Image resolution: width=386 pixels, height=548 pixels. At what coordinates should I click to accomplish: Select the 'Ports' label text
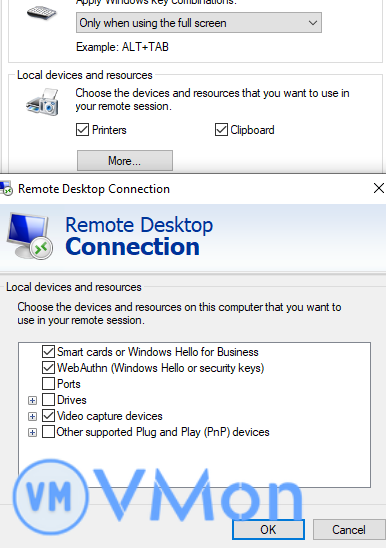[69, 384]
